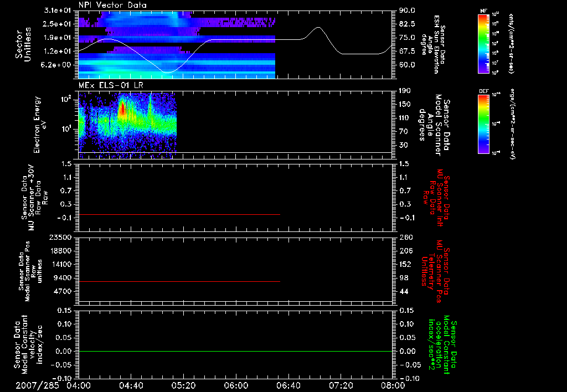The width and height of the screenshot is (567, 392).
Task: Click the white sun elevation curve peak
Action: [318, 27]
